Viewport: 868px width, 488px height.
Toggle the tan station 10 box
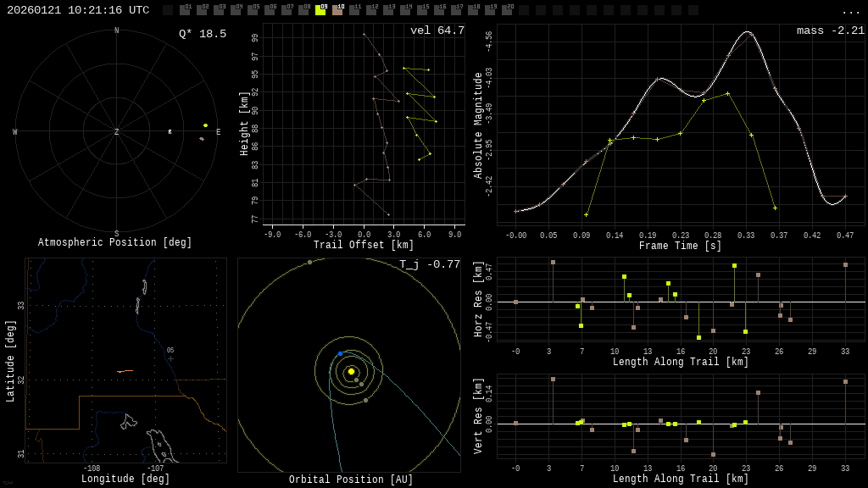337,10
